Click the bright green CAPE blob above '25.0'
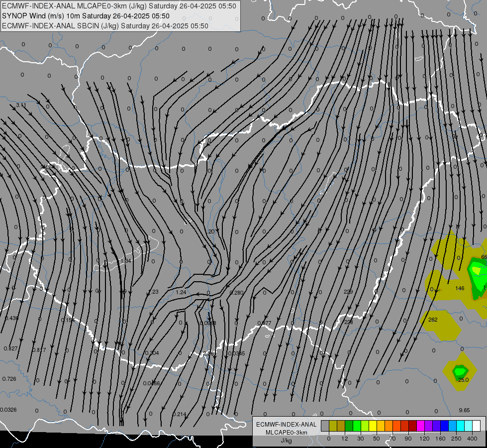 (460, 371)
